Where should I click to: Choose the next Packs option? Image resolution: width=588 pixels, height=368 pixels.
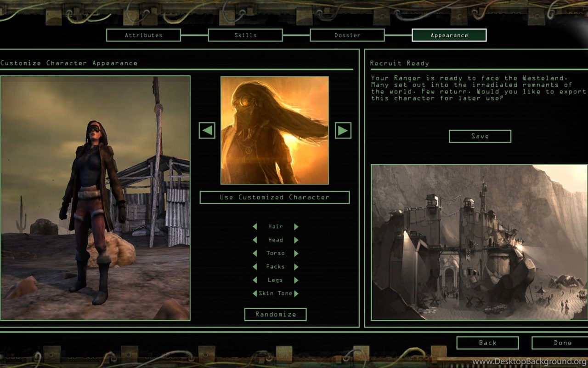296,267
